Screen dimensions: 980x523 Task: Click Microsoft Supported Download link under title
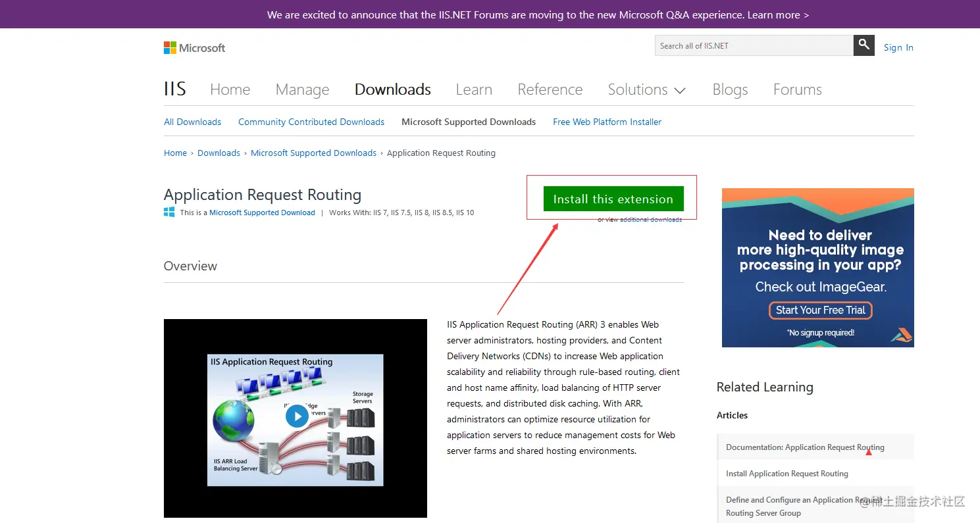262,212
